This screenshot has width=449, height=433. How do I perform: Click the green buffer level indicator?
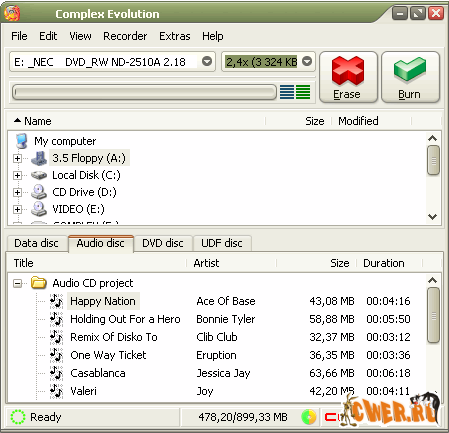tap(303, 92)
